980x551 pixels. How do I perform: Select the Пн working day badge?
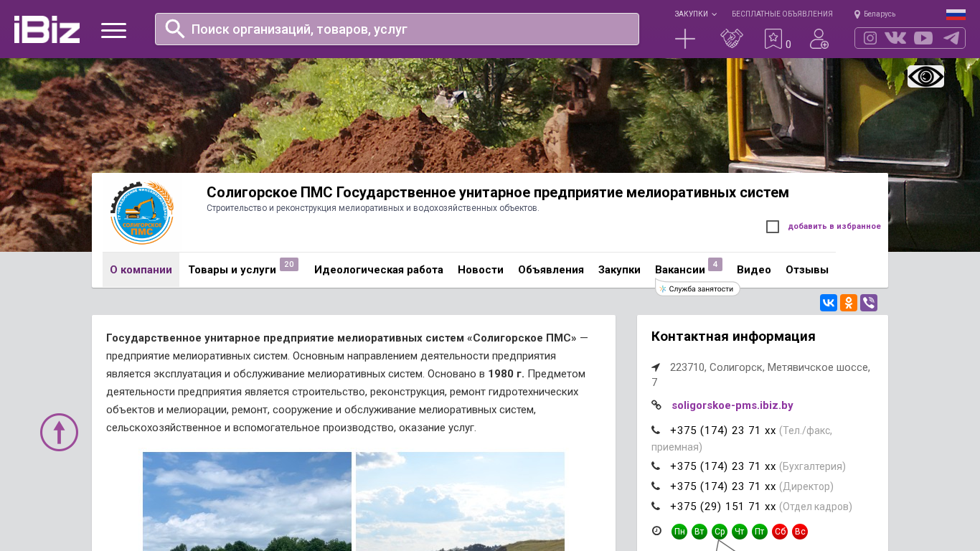679,532
